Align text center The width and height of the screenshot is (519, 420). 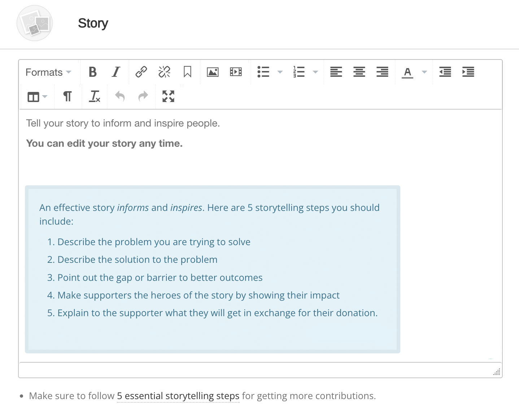[359, 72]
